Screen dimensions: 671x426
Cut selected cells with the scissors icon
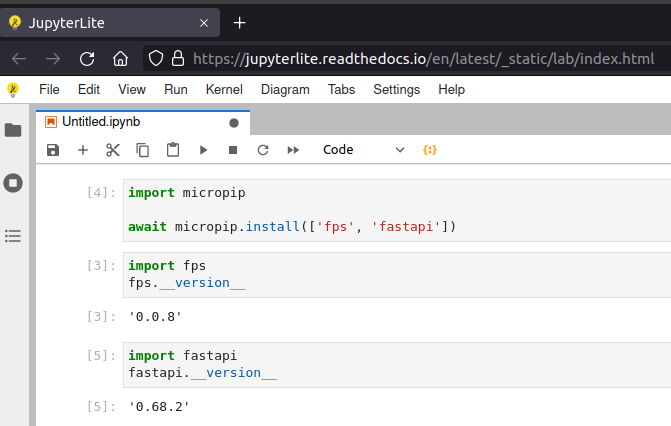113,150
